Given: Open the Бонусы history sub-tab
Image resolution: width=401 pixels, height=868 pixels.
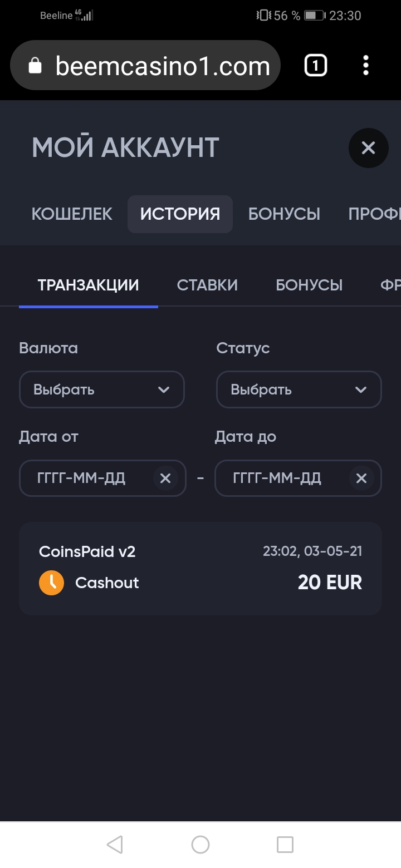Looking at the screenshot, I should pos(309,285).
